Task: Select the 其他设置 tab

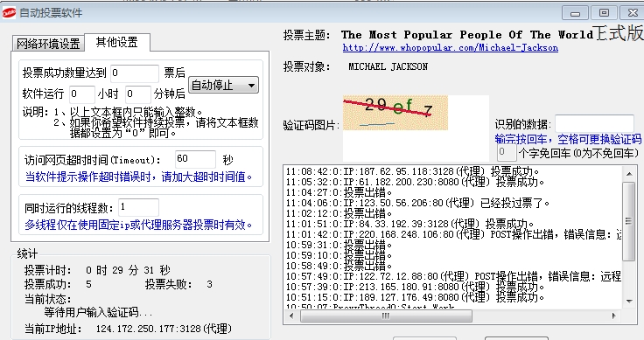Action: pos(117,42)
